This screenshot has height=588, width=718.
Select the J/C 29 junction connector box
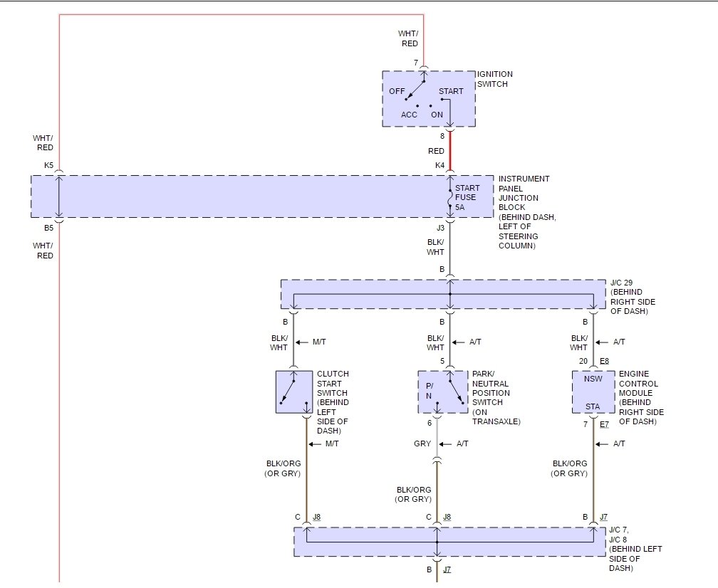443,294
